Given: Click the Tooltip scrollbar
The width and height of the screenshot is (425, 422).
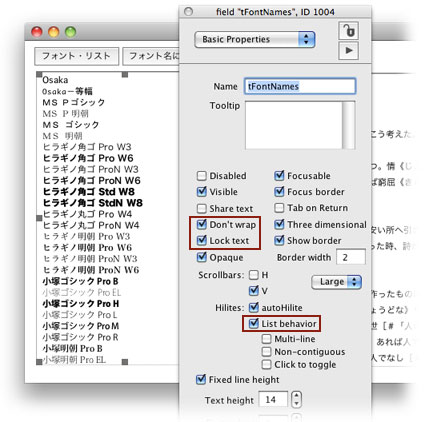Looking at the screenshot, I should click(x=349, y=125).
